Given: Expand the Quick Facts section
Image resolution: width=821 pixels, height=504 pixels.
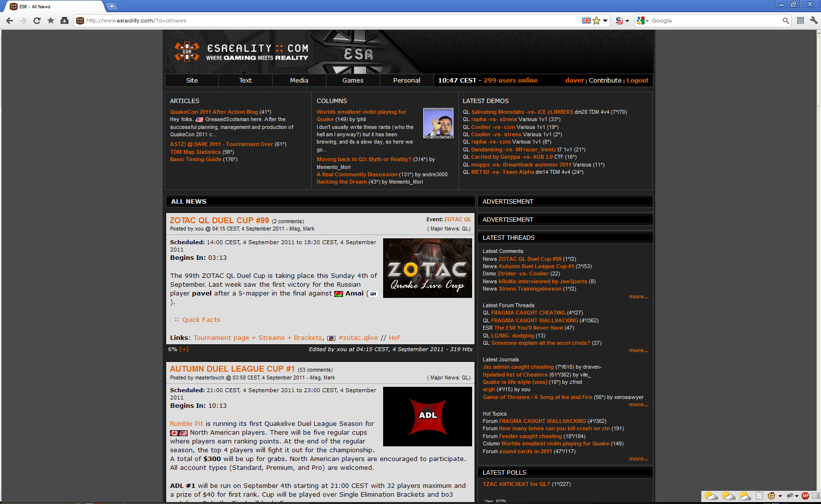Looking at the screenshot, I should point(201,319).
